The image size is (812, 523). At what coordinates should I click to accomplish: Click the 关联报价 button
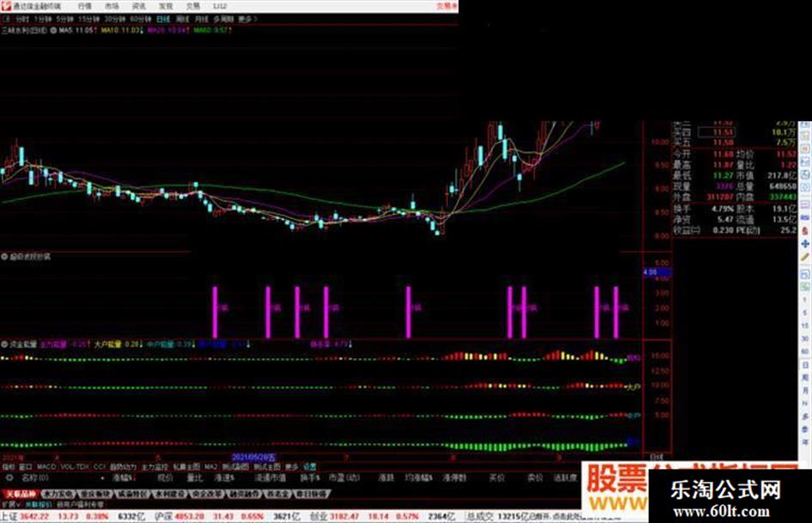pos(39,504)
